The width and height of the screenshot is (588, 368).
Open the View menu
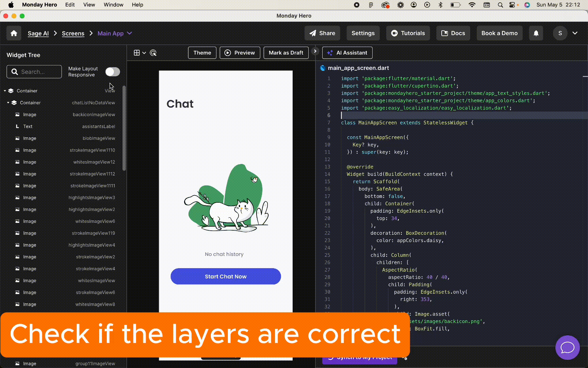(x=89, y=5)
